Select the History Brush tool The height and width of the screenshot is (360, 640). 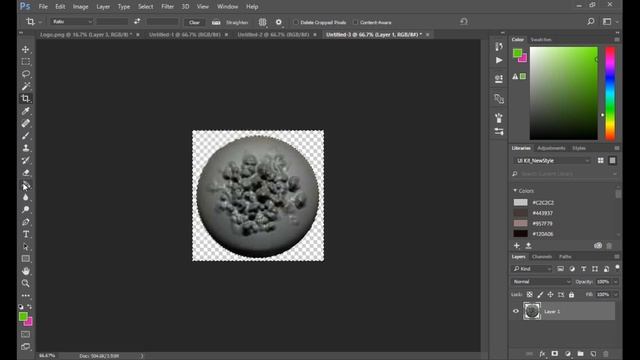pyautogui.click(x=26, y=160)
